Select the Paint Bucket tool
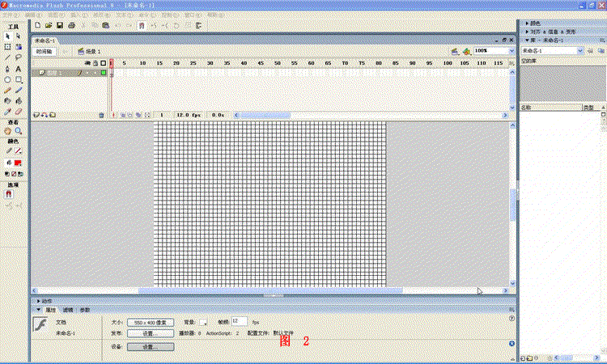The height and width of the screenshot is (364, 607). 18,101
